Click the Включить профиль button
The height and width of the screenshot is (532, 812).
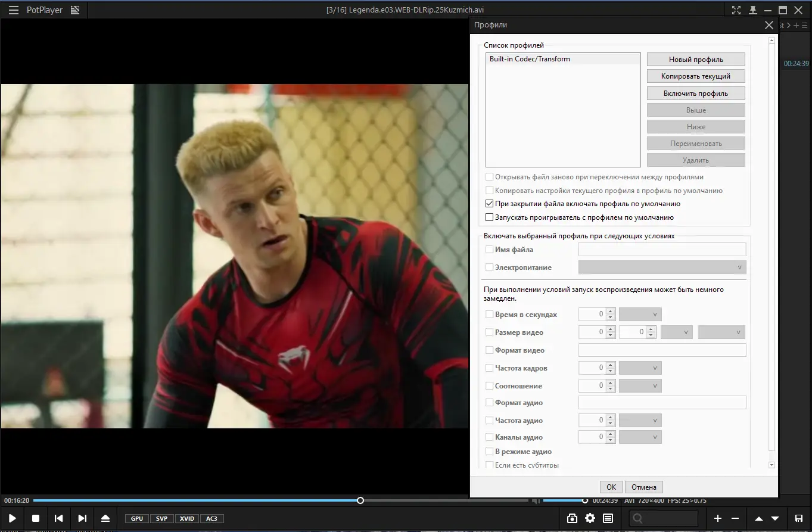tap(696, 94)
